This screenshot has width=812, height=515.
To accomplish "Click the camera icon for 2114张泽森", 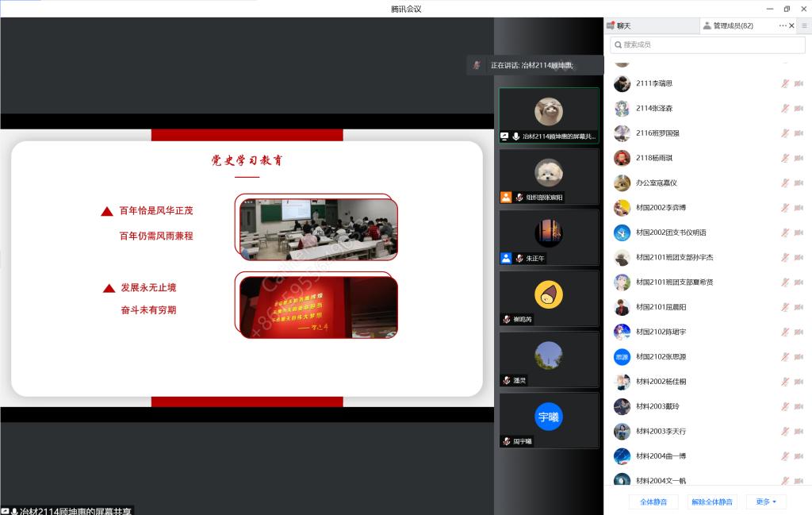I will click(x=799, y=108).
